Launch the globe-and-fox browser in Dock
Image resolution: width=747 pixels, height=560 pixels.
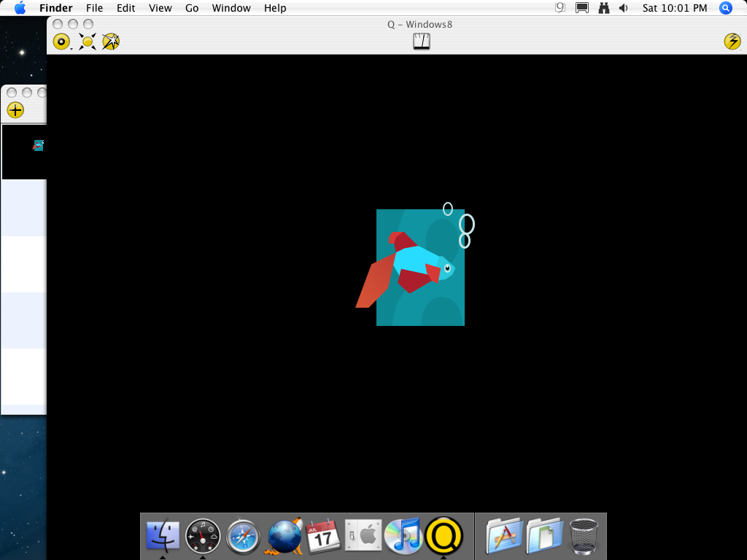[x=285, y=536]
